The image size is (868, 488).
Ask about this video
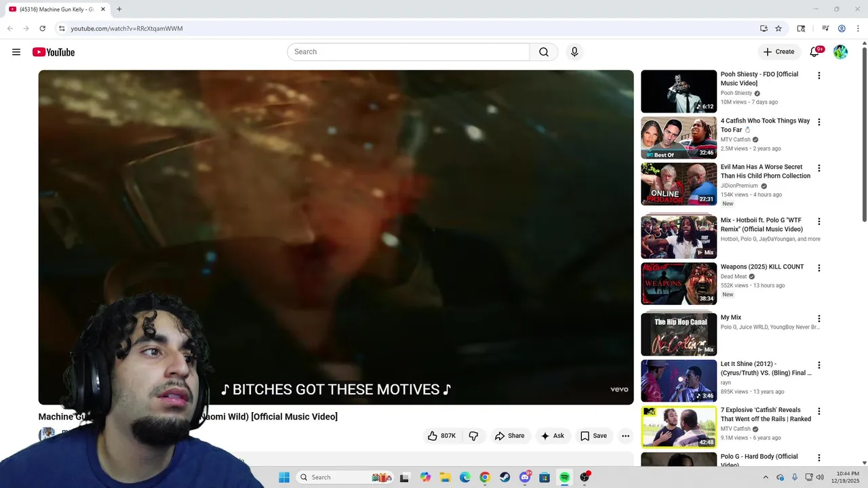(x=552, y=436)
